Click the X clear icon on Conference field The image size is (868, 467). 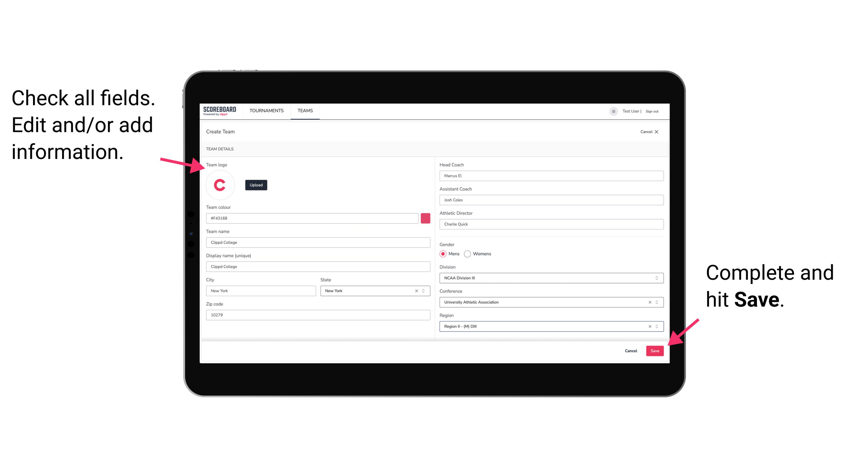[648, 302]
